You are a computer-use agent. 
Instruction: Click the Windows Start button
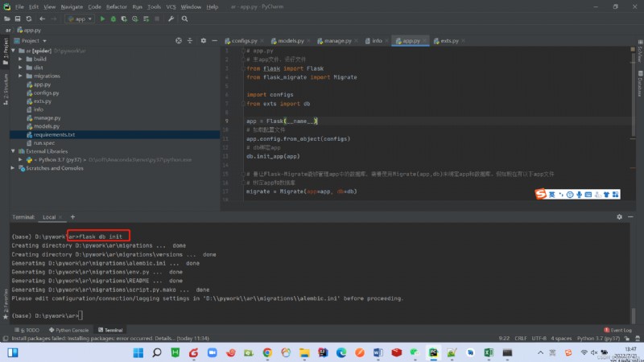point(138,352)
